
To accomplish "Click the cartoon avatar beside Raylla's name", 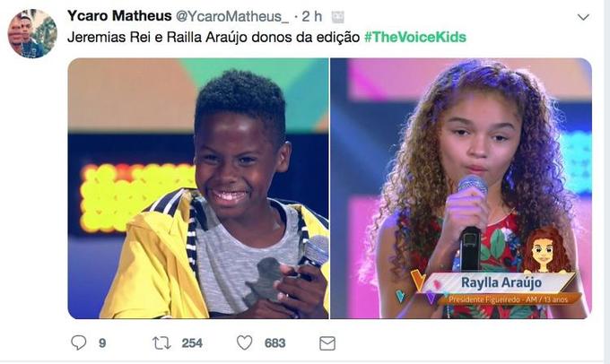I will tap(545, 249).
